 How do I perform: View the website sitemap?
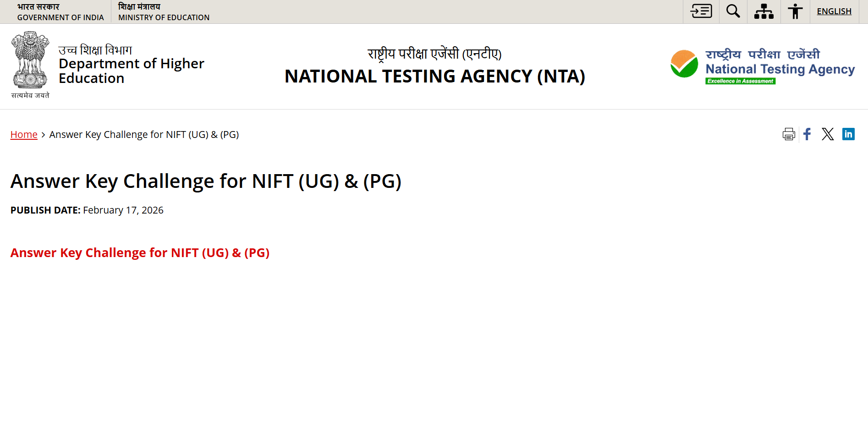(764, 11)
